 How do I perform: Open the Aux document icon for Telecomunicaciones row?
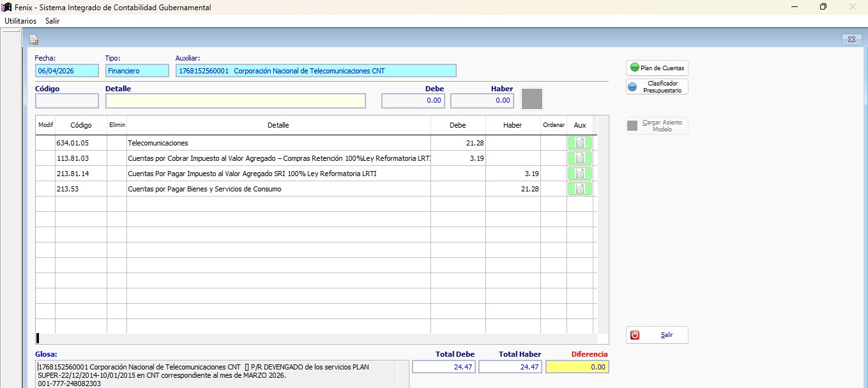pyautogui.click(x=580, y=143)
